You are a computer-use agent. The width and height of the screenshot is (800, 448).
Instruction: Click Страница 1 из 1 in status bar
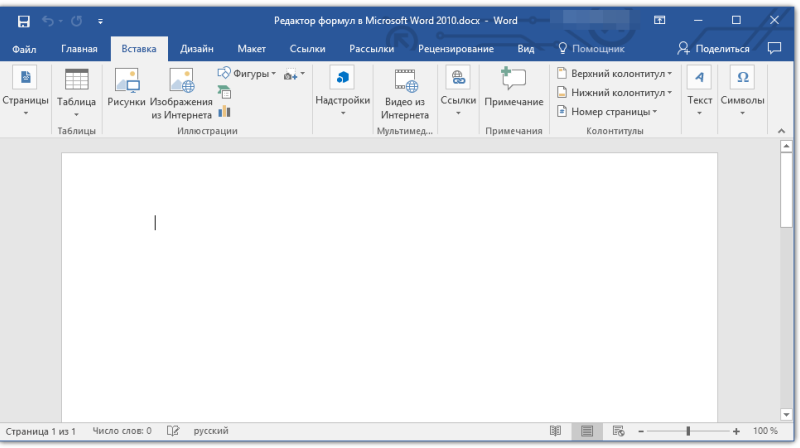pos(40,431)
